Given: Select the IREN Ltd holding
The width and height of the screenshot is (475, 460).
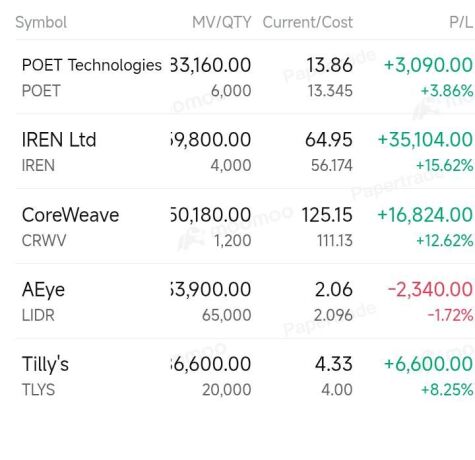Looking at the screenshot, I should (x=245, y=152).
